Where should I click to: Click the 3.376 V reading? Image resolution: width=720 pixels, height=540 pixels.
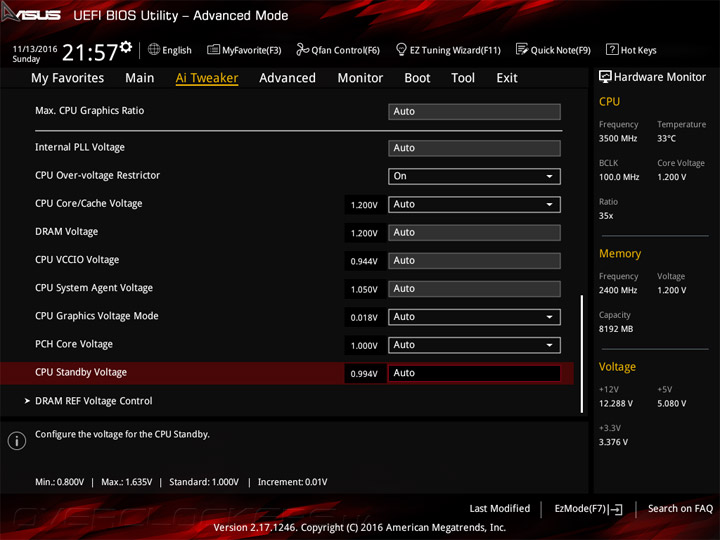pyautogui.click(x=613, y=442)
